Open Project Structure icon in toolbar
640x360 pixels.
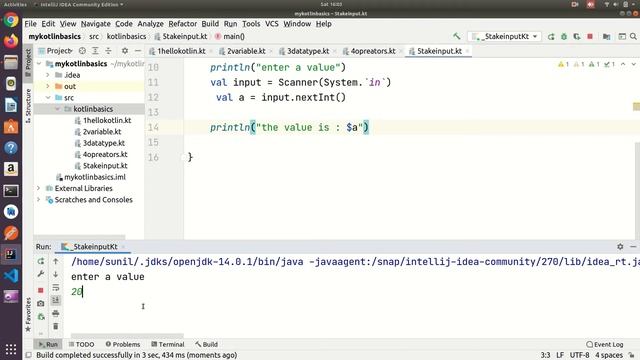[x=607, y=36]
